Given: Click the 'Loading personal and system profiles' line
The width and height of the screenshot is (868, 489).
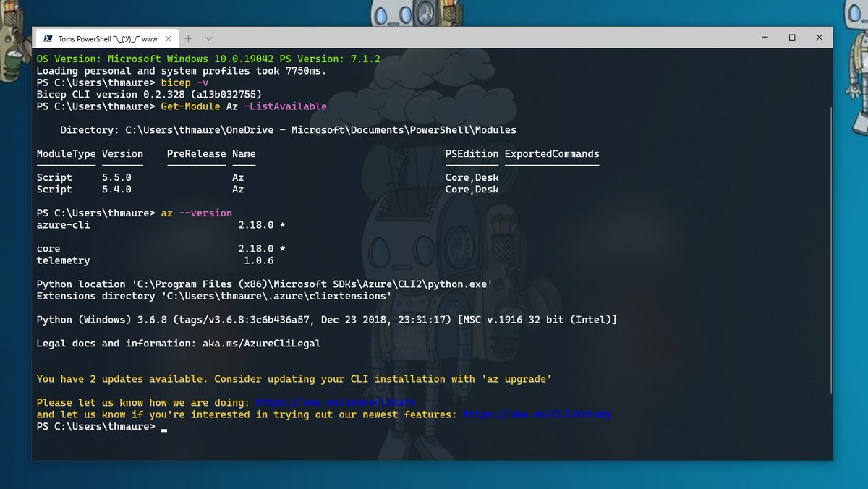Looking at the screenshot, I should pyautogui.click(x=182, y=71).
